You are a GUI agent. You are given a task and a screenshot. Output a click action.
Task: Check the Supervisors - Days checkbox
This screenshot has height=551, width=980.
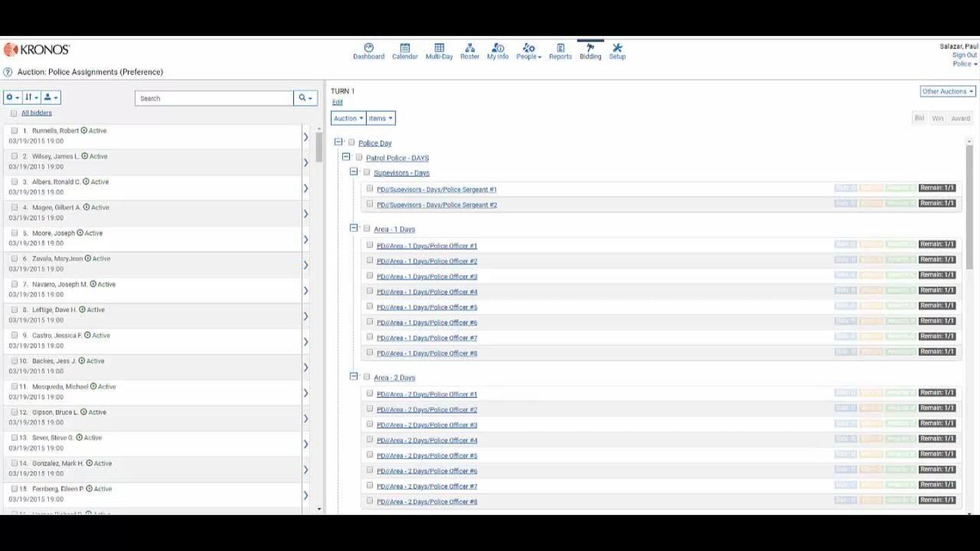click(x=367, y=172)
